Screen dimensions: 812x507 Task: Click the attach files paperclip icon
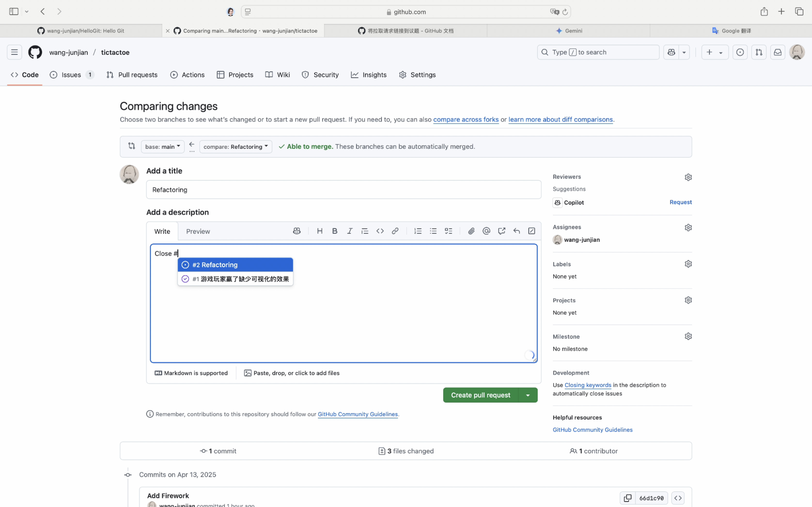[471, 231]
